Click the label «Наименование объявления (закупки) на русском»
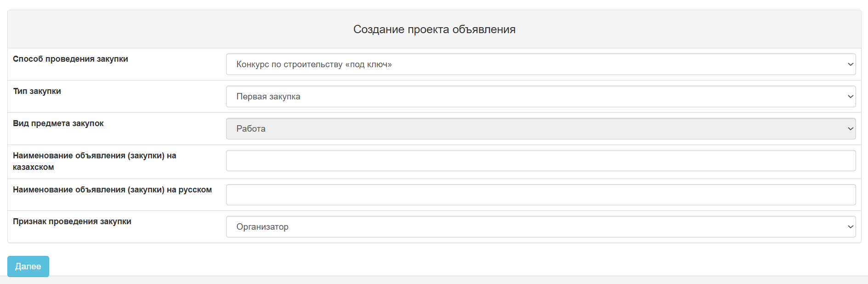868x284 pixels. tap(112, 190)
